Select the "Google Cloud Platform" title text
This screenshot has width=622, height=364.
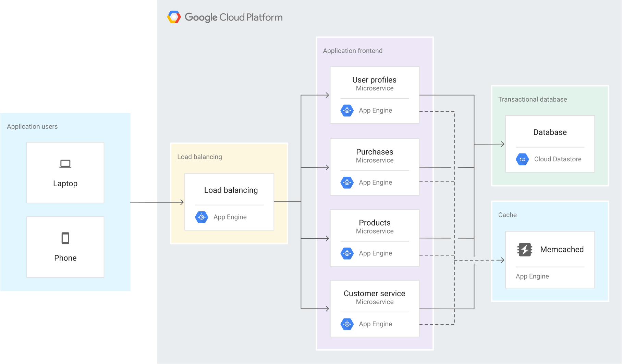(x=234, y=17)
